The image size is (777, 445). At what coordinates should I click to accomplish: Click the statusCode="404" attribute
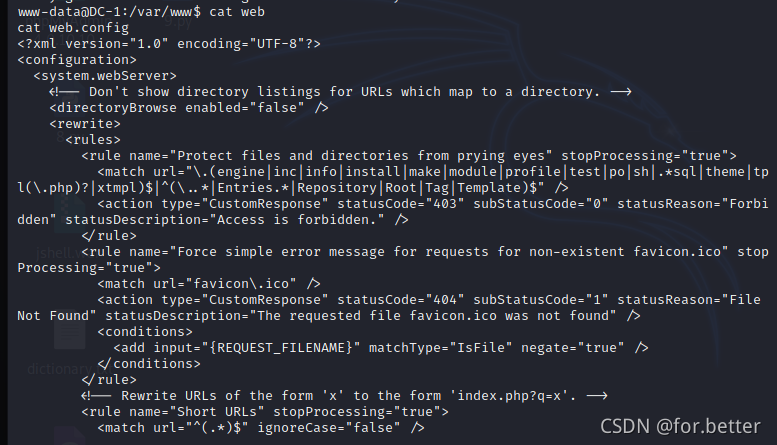(x=400, y=300)
